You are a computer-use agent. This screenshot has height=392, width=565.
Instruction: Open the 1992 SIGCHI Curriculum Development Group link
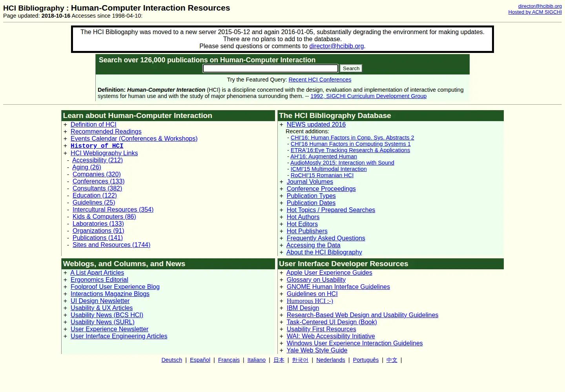[x=368, y=96]
